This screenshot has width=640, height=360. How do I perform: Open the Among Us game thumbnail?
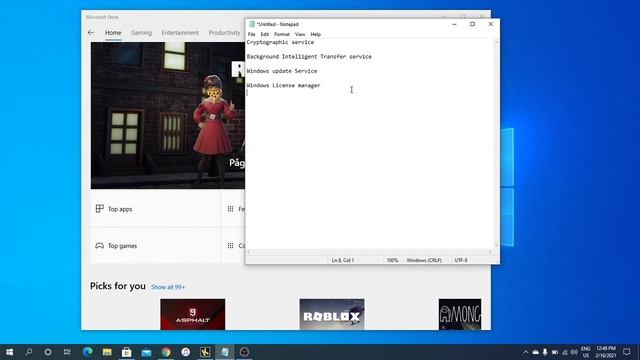point(460,314)
